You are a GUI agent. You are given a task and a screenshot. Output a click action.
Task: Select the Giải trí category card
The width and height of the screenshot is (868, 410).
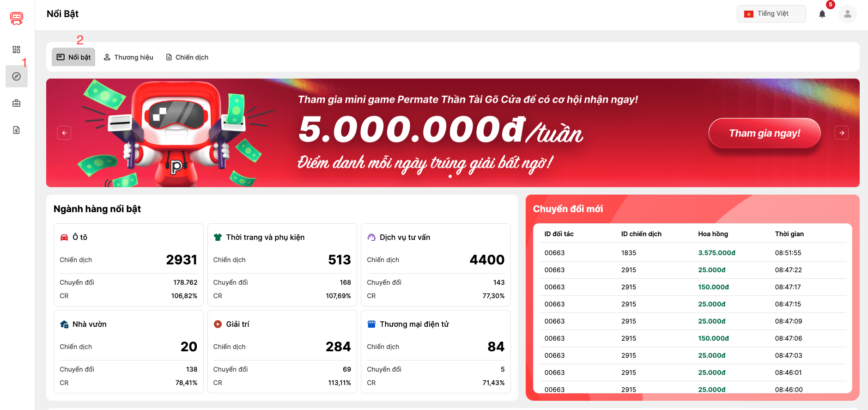tap(282, 352)
